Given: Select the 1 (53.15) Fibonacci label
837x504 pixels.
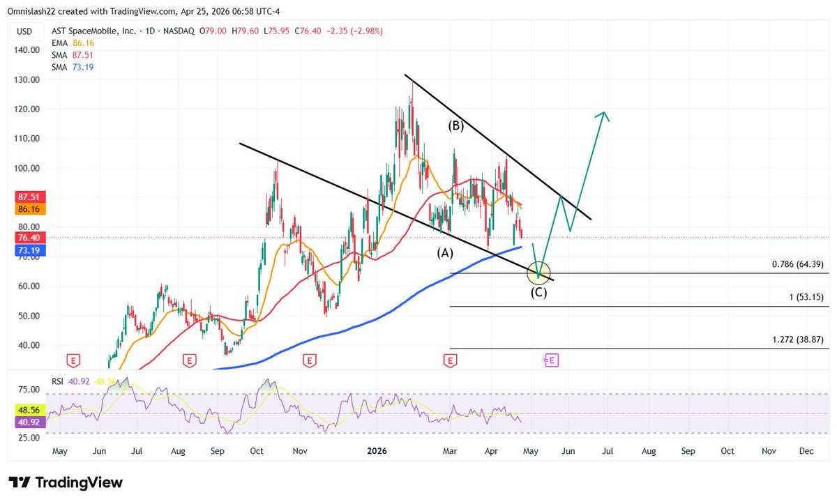Looking at the screenshot, I should (807, 298).
